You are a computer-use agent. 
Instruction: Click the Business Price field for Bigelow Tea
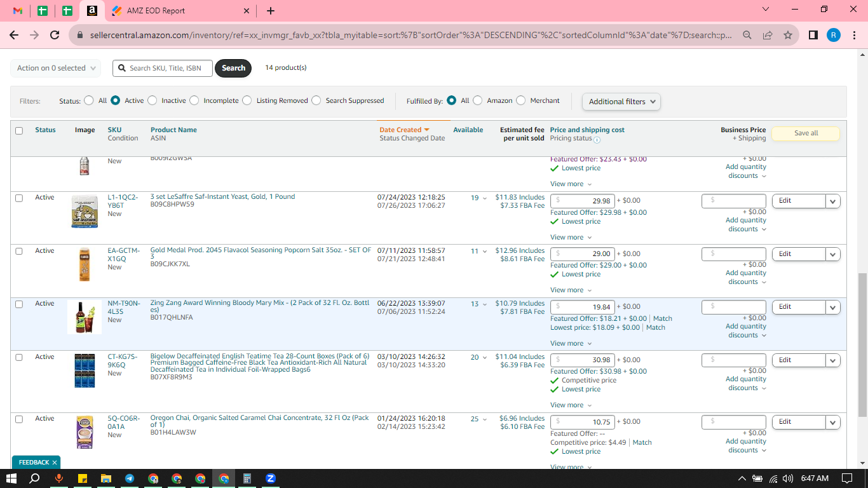(x=734, y=360)
